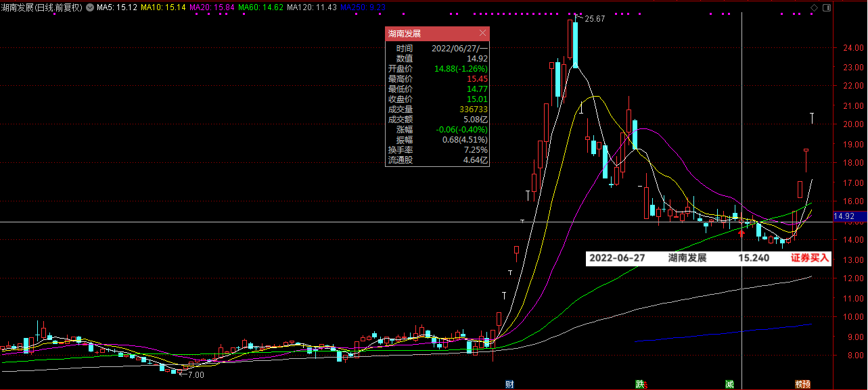868x390 pixels.
Task: Click the 流通股 4.64亿 row
Action: click(437, 160)
